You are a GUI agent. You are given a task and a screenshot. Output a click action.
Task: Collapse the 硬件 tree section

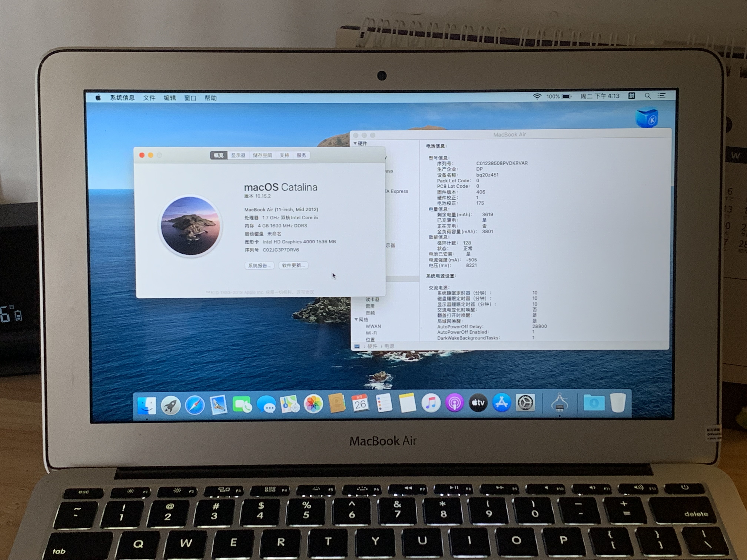tap(355, 144)
